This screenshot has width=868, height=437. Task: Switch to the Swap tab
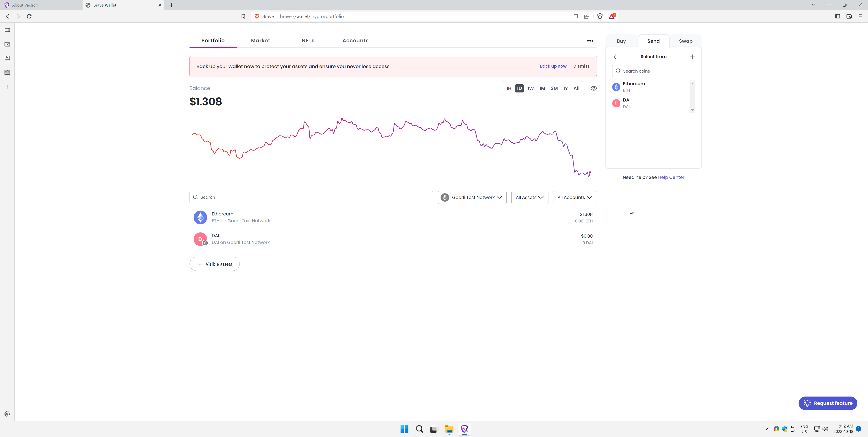(x=685, y=41)
